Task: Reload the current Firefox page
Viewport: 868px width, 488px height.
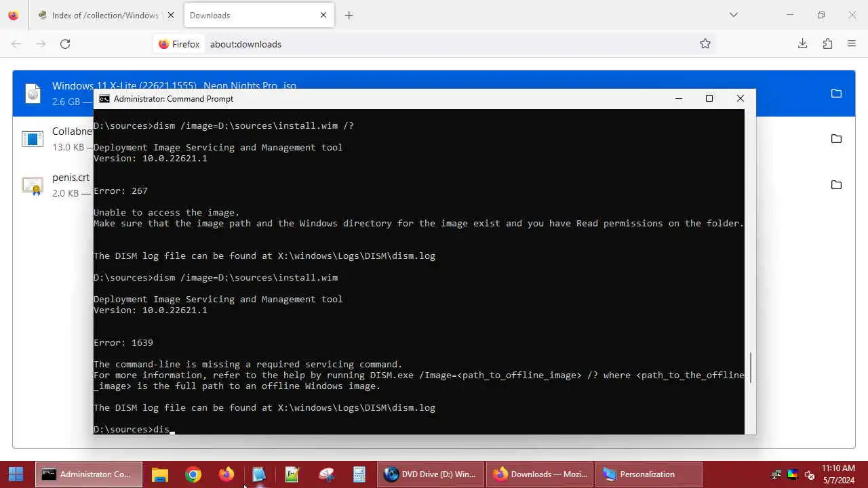Action: point(65,44)
